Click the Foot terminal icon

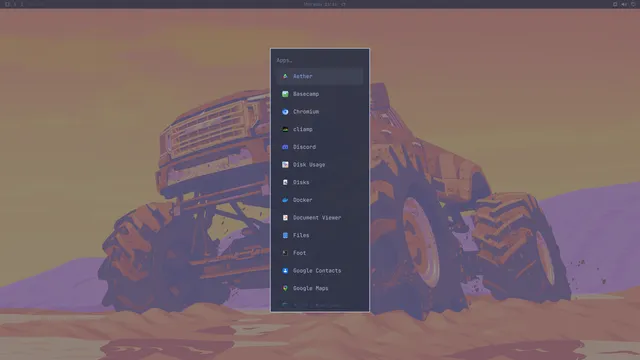(x=285, y=253)
